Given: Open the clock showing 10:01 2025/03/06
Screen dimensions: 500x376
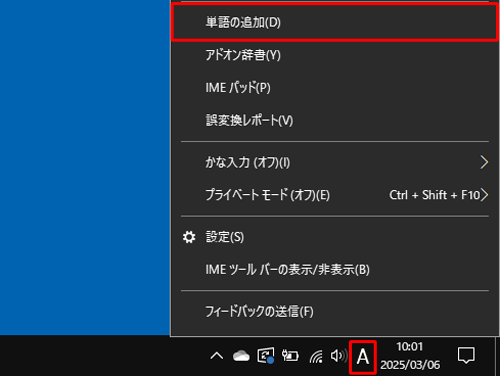Looking at the screenshot, I should point(410,356).
